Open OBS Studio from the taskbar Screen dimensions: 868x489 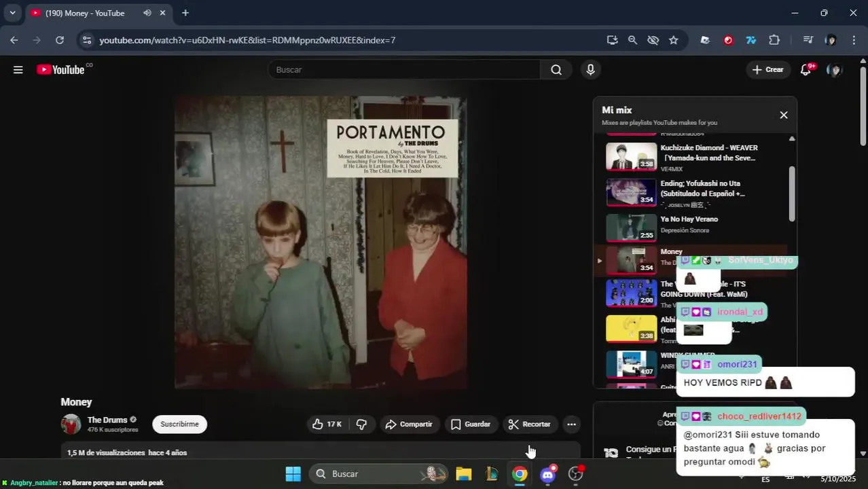576,473
